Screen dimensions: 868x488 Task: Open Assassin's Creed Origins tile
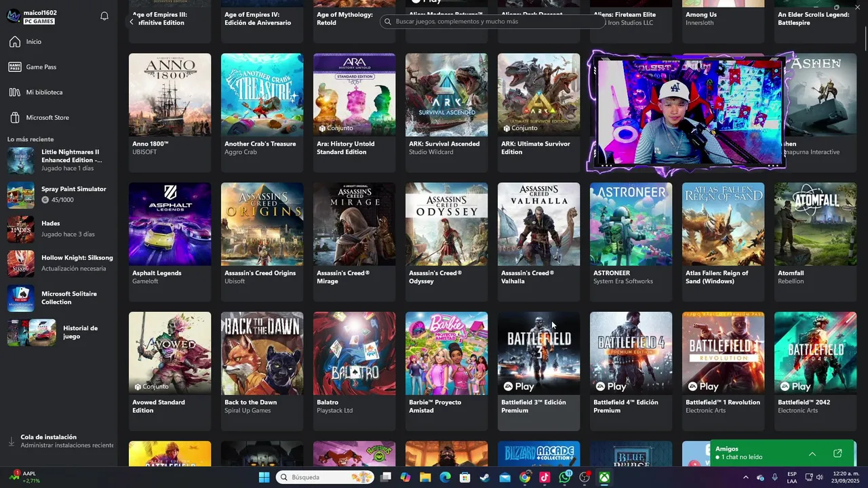pyautogui.click(x=262, y=242)
